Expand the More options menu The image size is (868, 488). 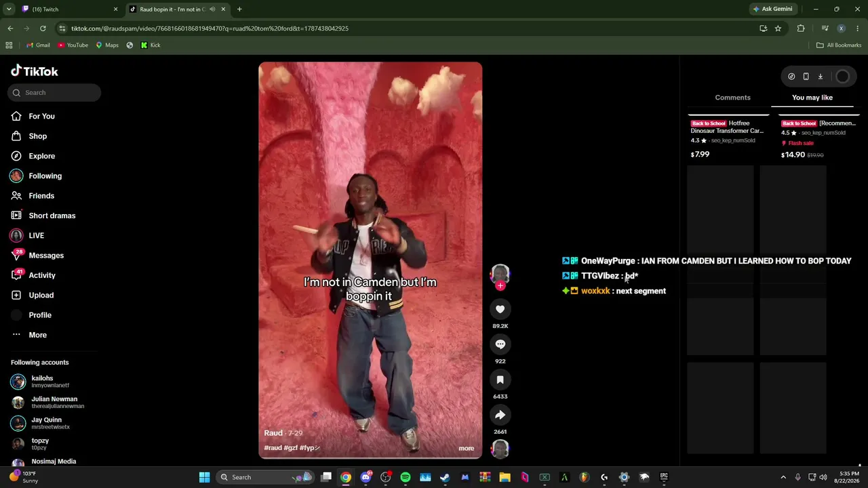[x=37, y=335]
